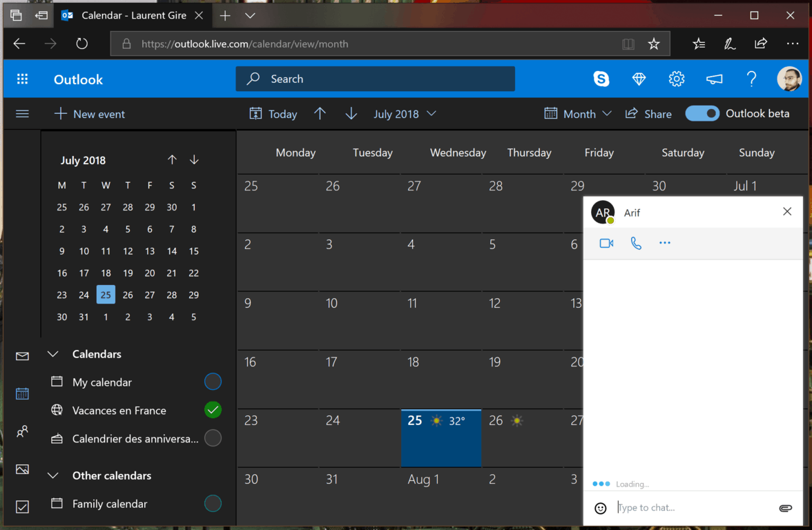Create a New event
Image resolution: width=812 pixels, height=530 pixels.
tap(90, 114)
